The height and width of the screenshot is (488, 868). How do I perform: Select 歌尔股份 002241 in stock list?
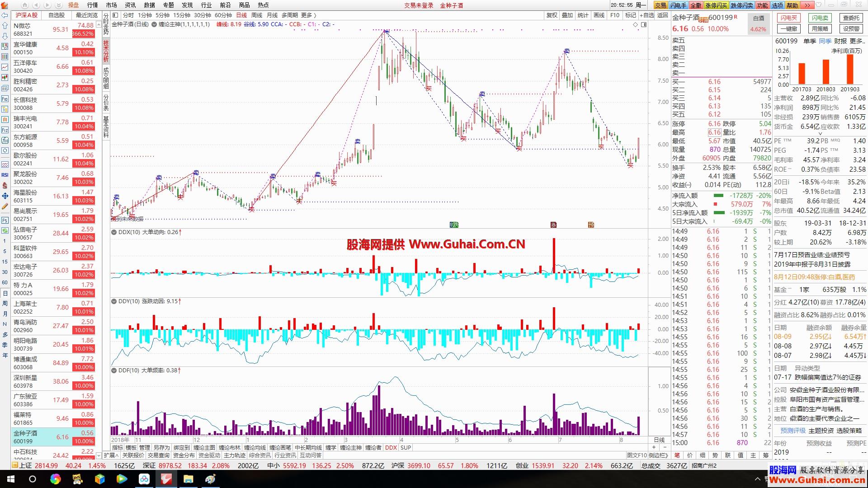tap(53, 159)
